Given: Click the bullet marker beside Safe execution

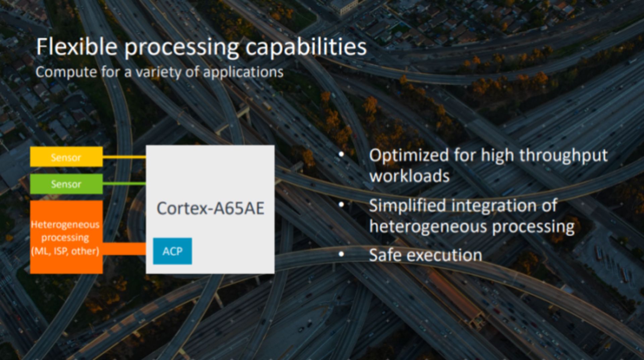Looking at the screenshot, I should 341,255.
